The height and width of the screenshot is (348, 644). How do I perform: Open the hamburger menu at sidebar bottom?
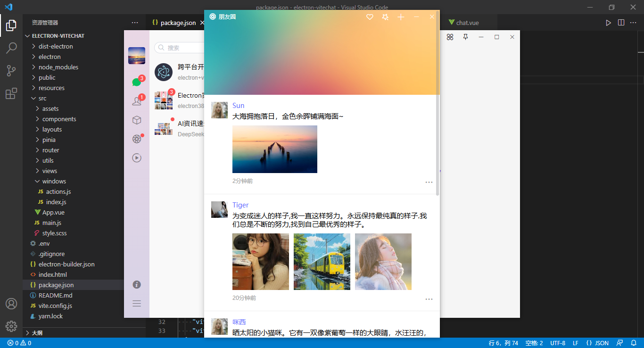pyautogui.click(x=137, y=303)
